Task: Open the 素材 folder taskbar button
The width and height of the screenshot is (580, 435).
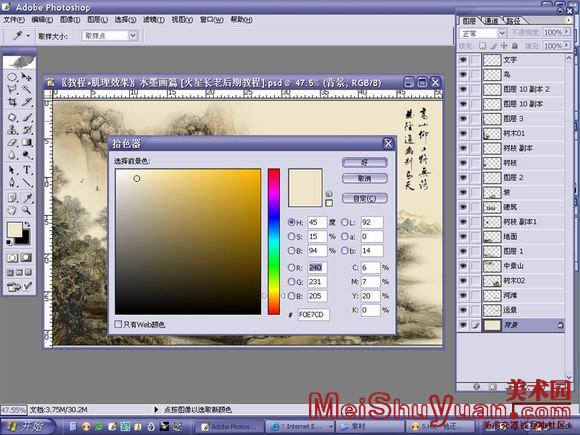Action: coord(370,426)
